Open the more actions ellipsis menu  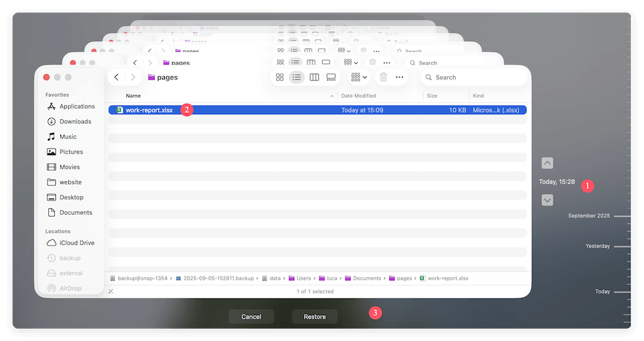click(x=399, y=77)
